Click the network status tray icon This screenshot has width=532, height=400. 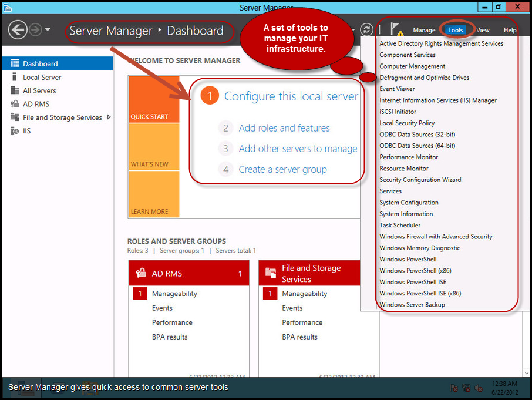466,388
